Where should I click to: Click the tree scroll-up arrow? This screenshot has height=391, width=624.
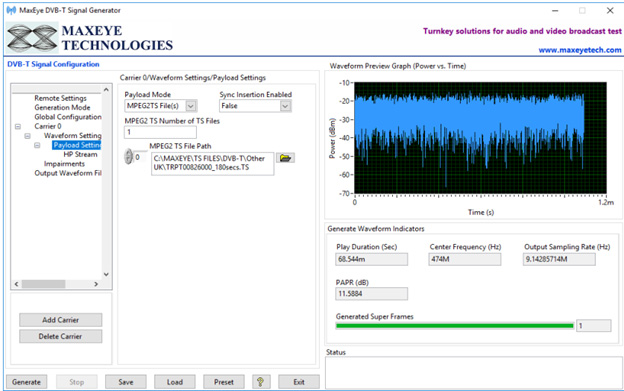(106, 90)
